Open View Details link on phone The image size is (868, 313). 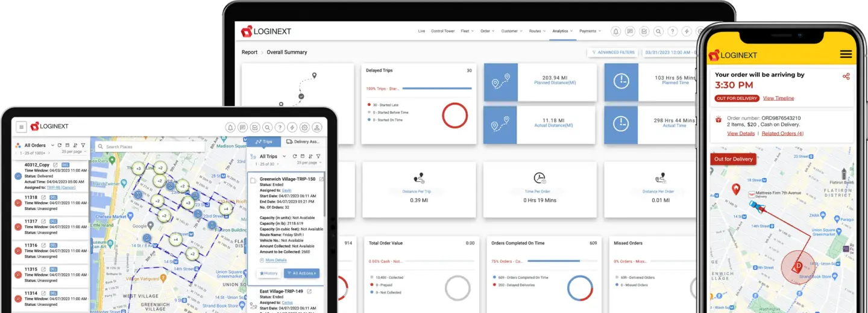[741, 133]
